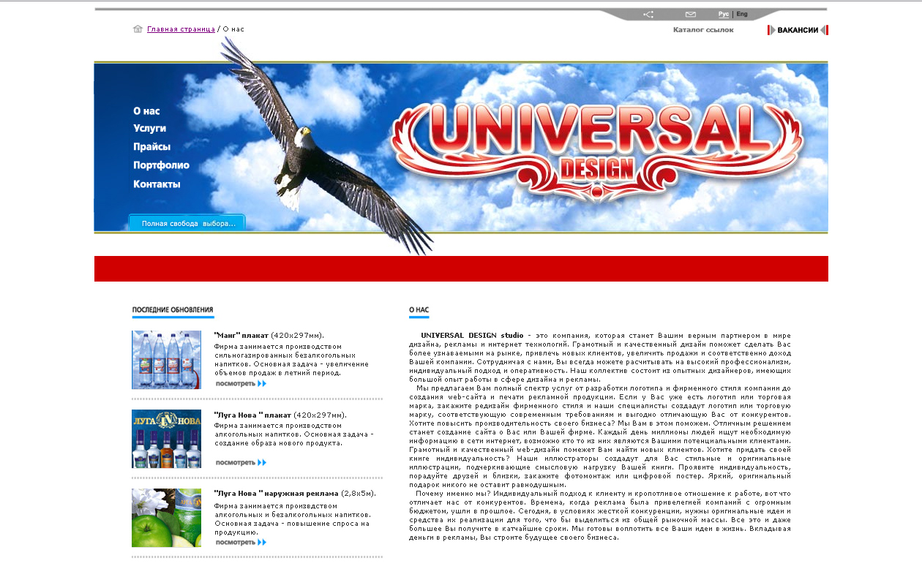The image size is (922, 588).
Task: Click the "Луга Нова" плакат title
Action: (x=252, y=415)
